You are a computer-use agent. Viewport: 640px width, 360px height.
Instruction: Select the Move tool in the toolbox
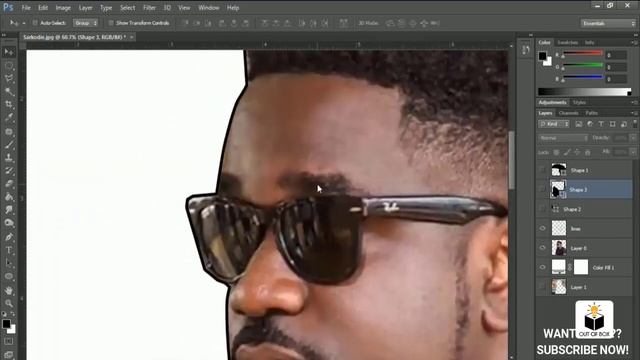tap(9, 52)
